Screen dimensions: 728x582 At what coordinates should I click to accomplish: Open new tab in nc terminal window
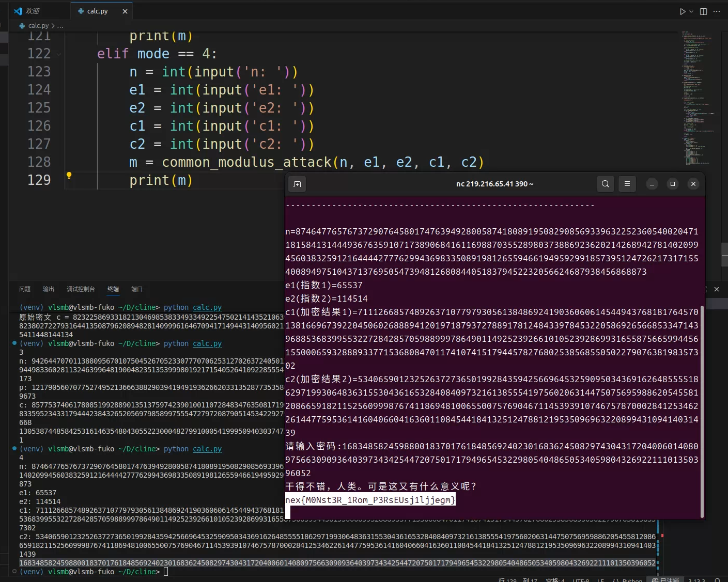[297, 184]
